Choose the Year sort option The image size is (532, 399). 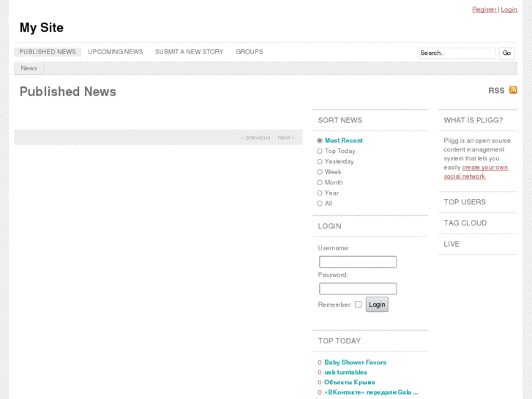[320, 193]
